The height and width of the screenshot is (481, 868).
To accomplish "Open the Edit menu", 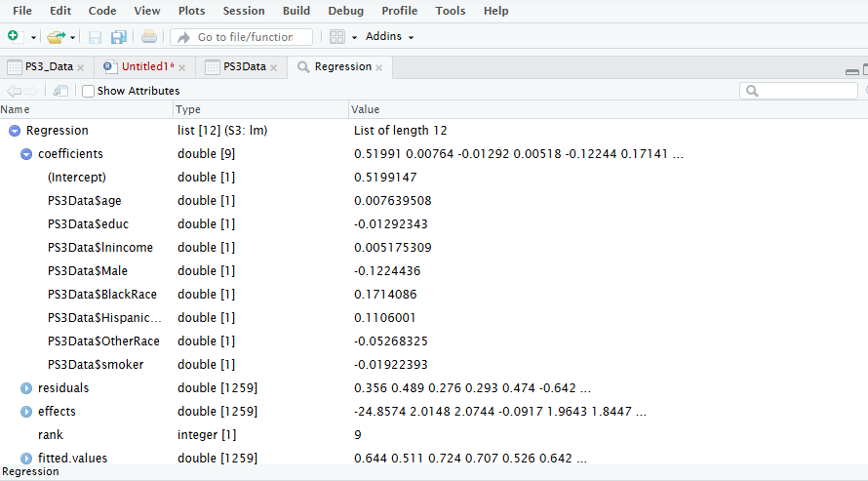I will (60, 11).
